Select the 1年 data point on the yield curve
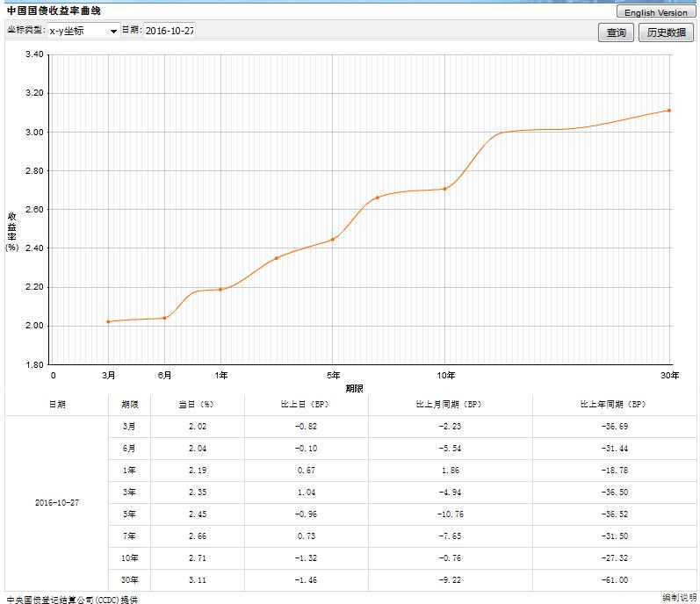This screenshot has height=604, width=700. 220,289
